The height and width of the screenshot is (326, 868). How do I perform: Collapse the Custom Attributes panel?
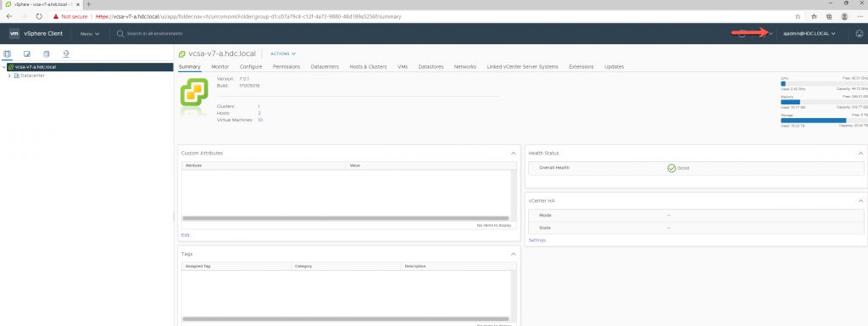coord(513,153)
